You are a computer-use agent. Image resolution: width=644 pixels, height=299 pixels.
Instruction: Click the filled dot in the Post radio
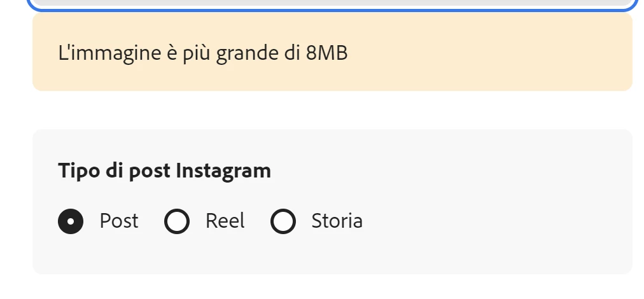71,221
